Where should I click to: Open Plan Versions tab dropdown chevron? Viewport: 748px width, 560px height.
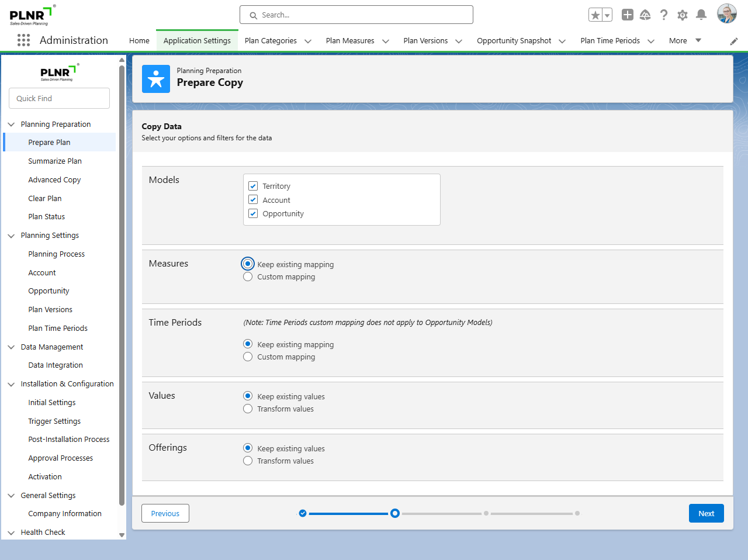coord(459,41)
